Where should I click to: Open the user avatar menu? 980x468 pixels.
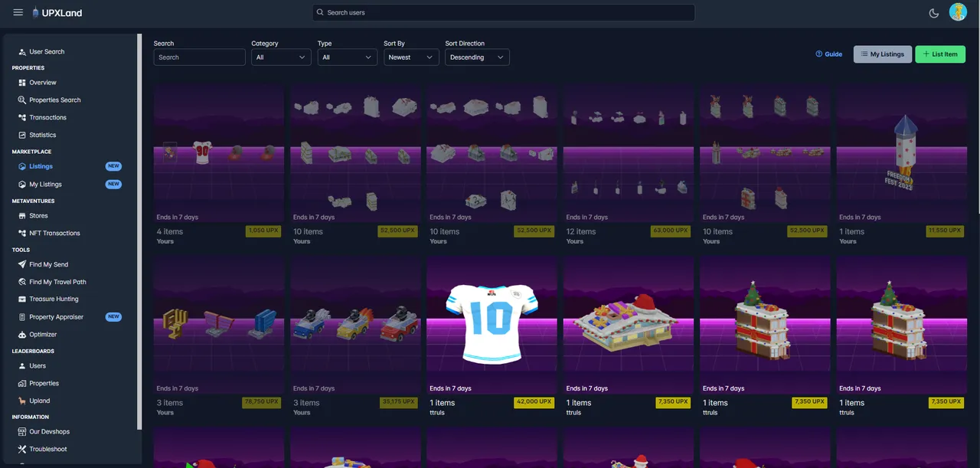pos(958,12)
